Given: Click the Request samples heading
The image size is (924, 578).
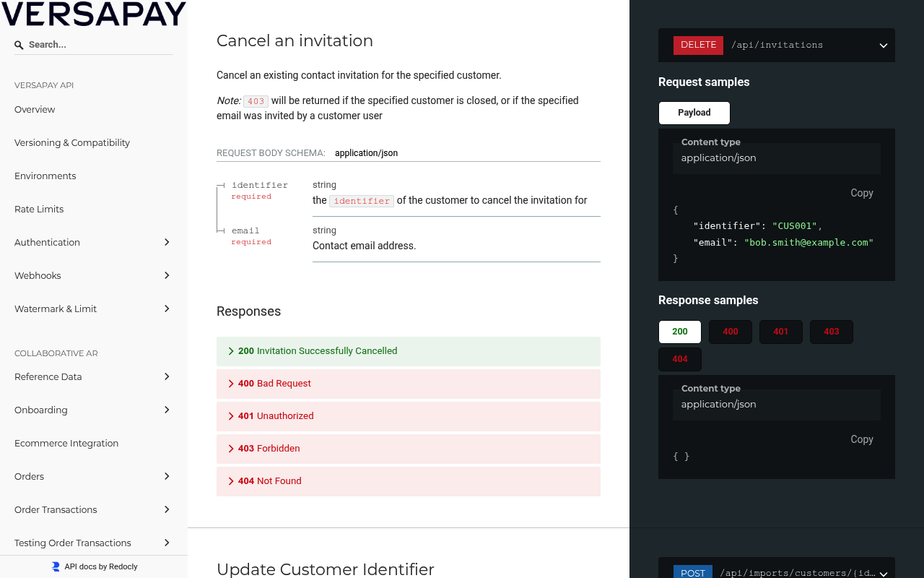Looking at the screenshot, I should [704, 82].
